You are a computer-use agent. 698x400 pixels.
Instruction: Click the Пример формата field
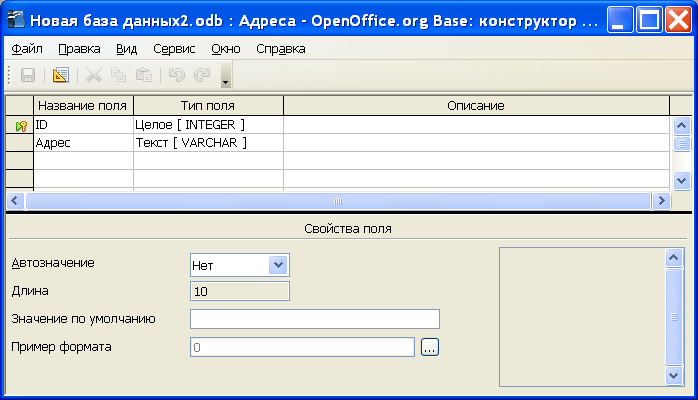point(302,347)
